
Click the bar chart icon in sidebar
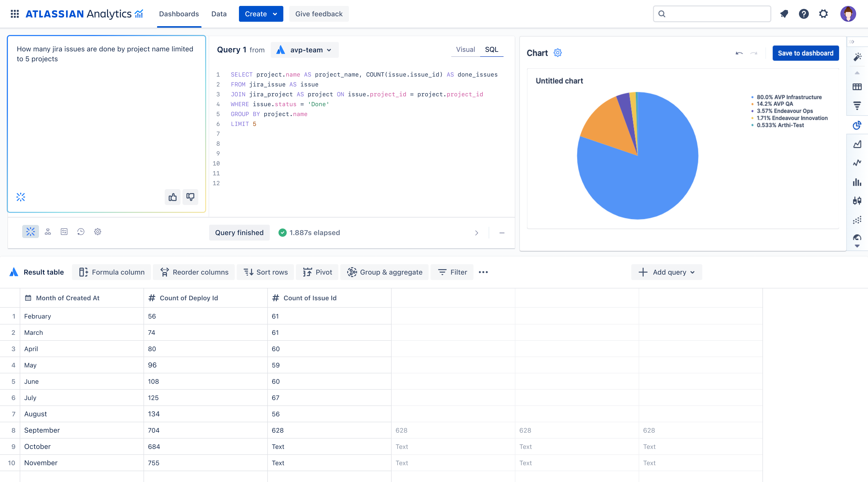[857, 182]
